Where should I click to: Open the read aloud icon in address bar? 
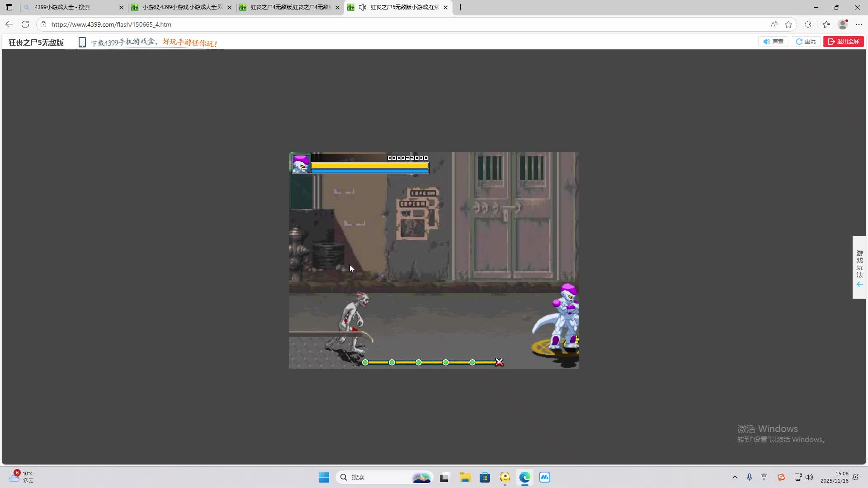774,24
